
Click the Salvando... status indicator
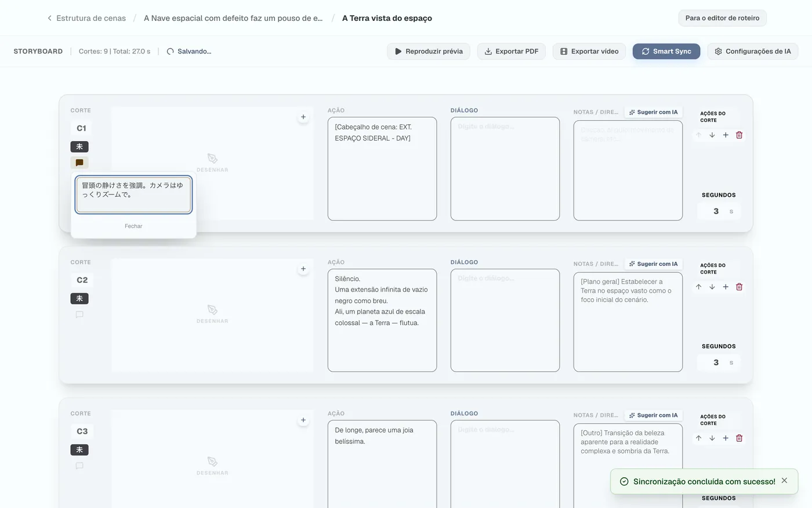click(189, 51)
